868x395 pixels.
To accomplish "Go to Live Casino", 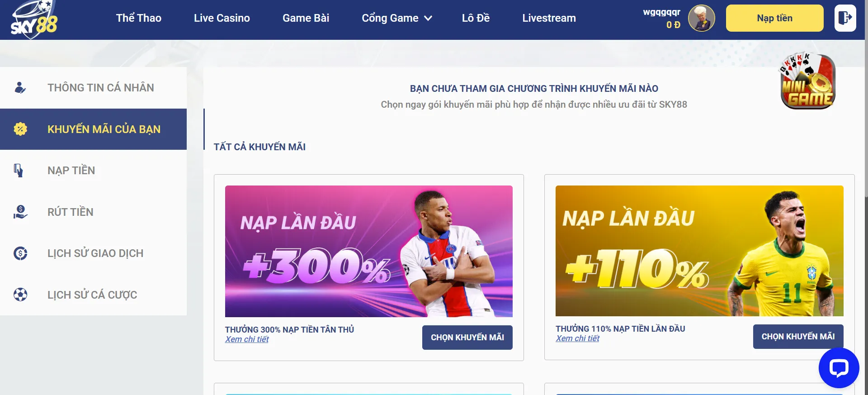I will coord(222,18).
